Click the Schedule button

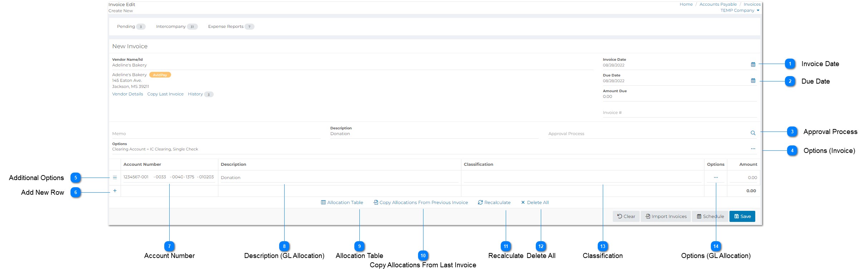[710, 216]
